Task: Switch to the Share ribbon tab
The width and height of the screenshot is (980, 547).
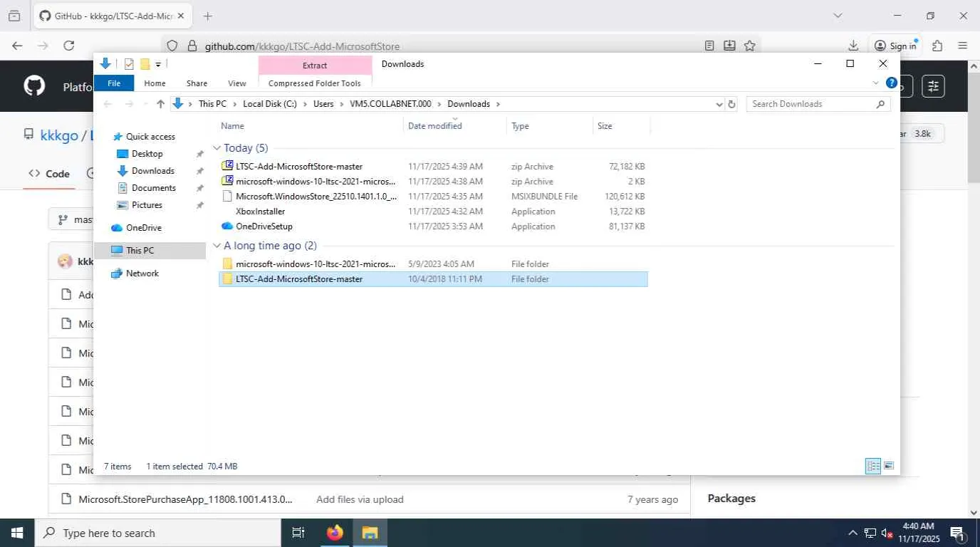Action: [197, 83]
